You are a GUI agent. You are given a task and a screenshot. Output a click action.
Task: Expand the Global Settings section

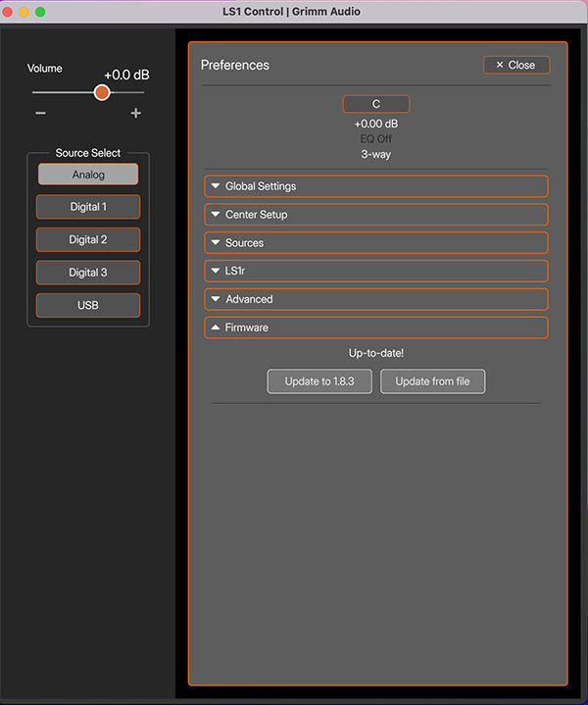376,186
